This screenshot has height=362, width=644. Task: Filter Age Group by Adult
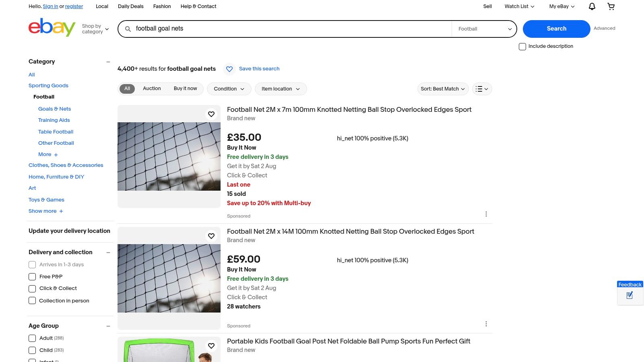[32, 338]
